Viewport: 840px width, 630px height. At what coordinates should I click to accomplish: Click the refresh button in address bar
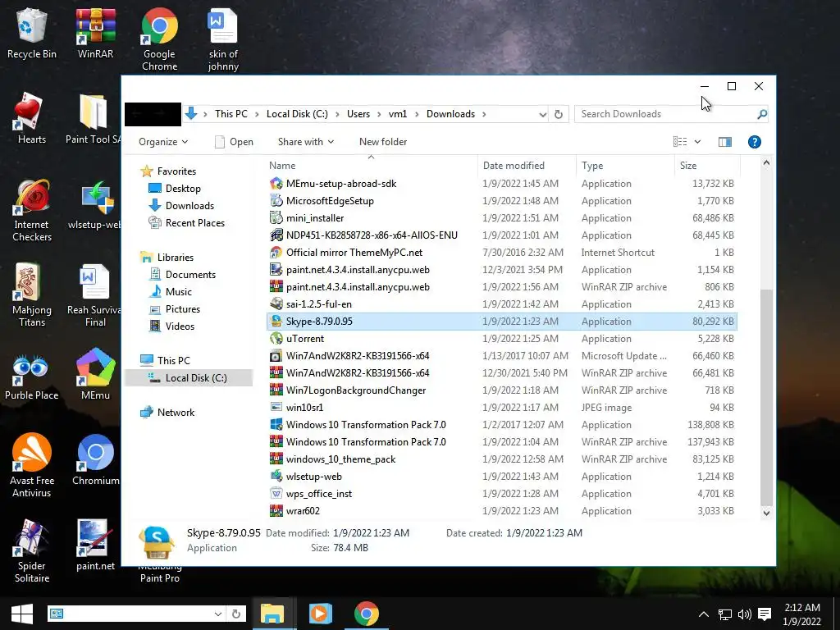[x=558, y=114]
